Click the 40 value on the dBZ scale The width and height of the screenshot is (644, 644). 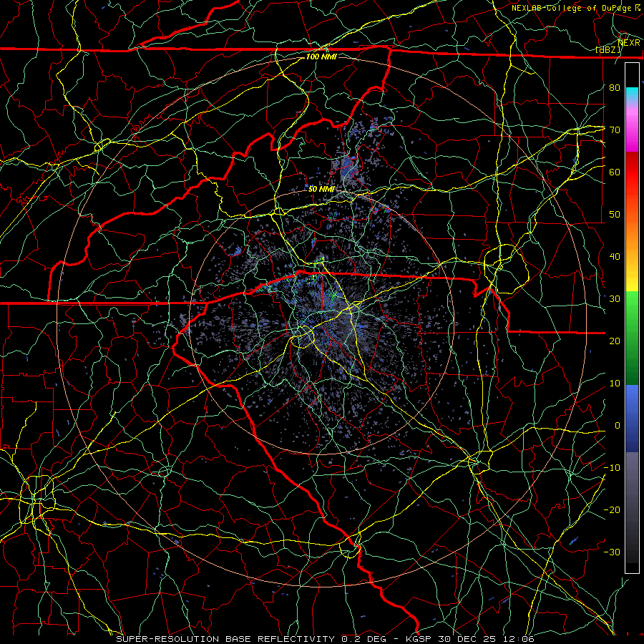(x=615, y=257)
